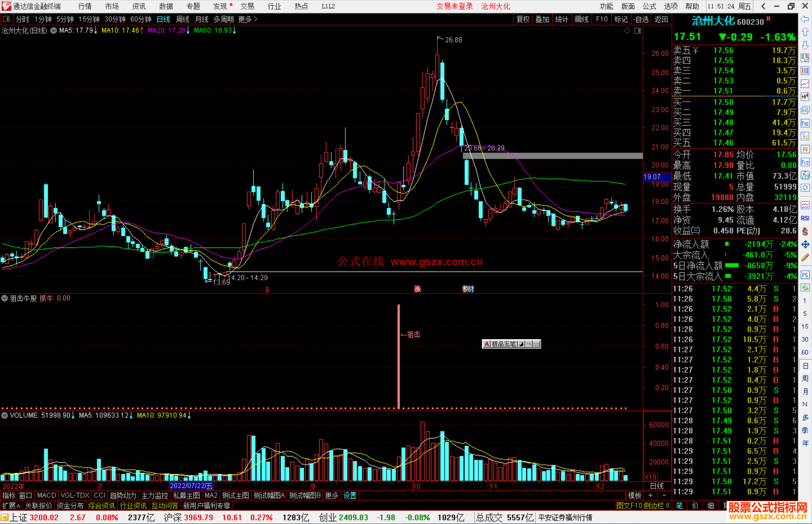The image size is (812, 524).
Task: Click the four-way move arrows icon
Action: 805,244
